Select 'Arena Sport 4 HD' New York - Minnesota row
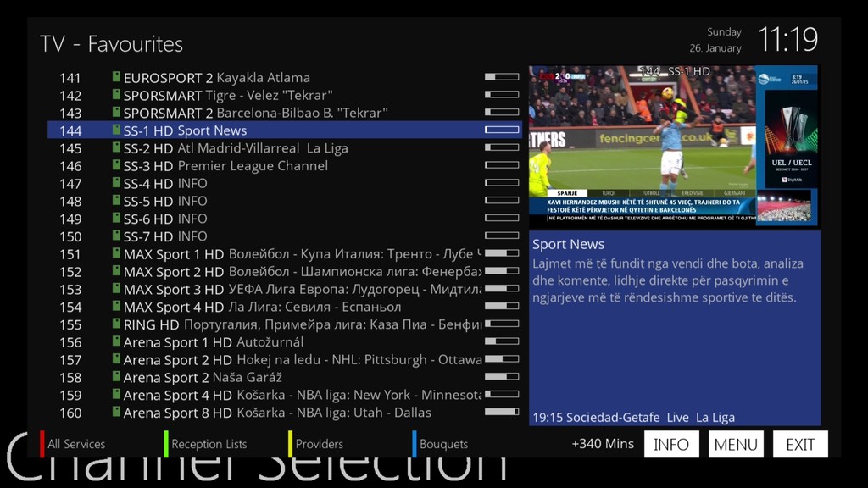Screen dimensions: 868x488 (285, 395)
